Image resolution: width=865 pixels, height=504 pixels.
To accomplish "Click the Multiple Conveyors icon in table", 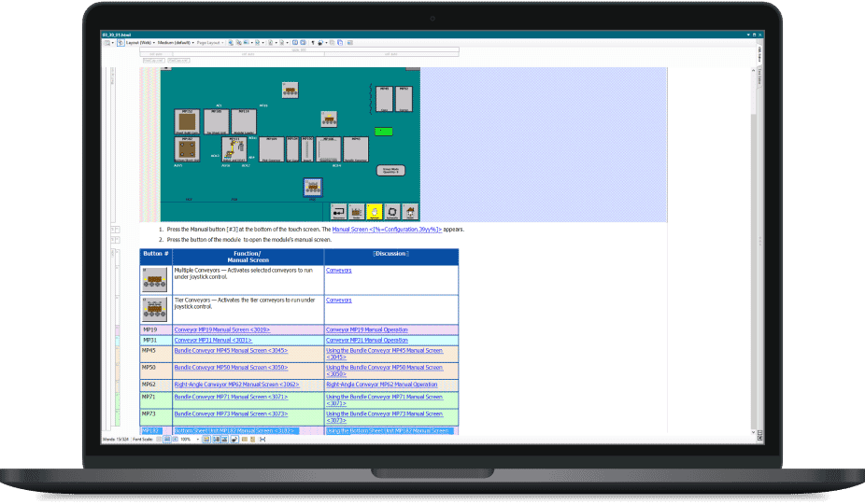I will [x=154, y=280].
